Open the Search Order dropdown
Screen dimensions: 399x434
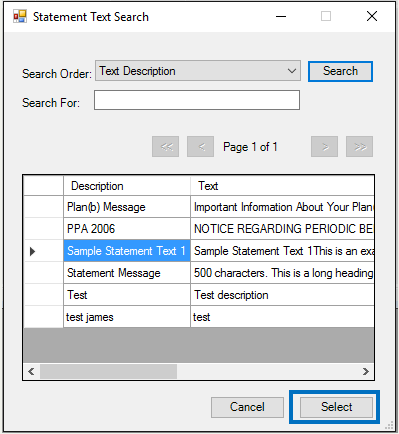coord(198,71)
